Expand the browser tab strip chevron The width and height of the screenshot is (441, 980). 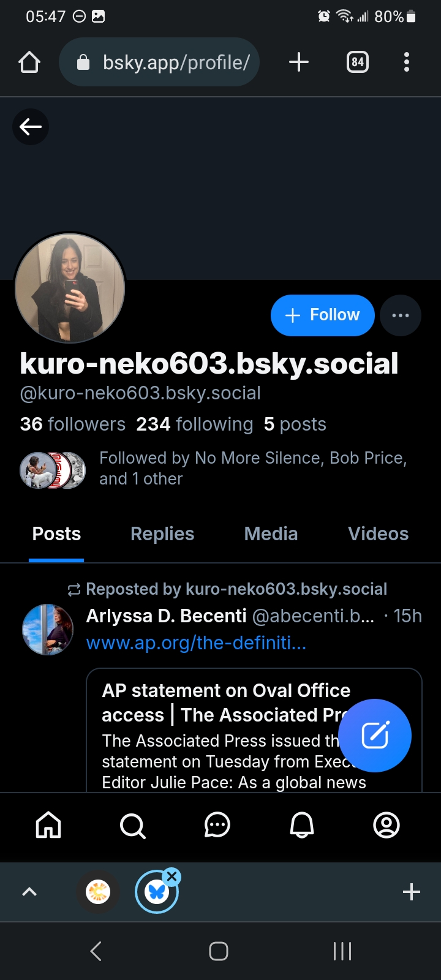tap(29, 892)
